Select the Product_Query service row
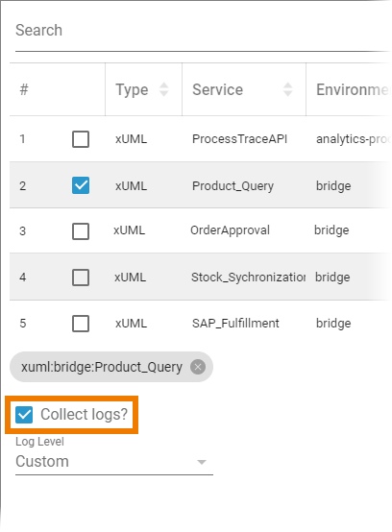The width and height of the screenshot is (392, 532). pos(200,185)
